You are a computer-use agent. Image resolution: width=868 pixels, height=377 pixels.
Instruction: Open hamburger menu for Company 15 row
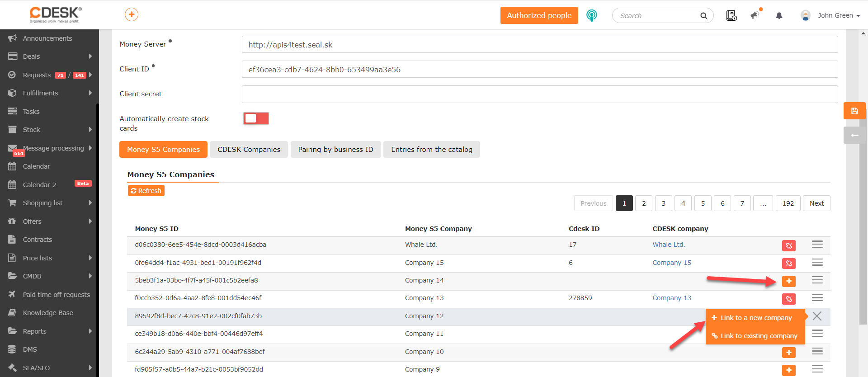pyautogui.click(x=817, y=263)
